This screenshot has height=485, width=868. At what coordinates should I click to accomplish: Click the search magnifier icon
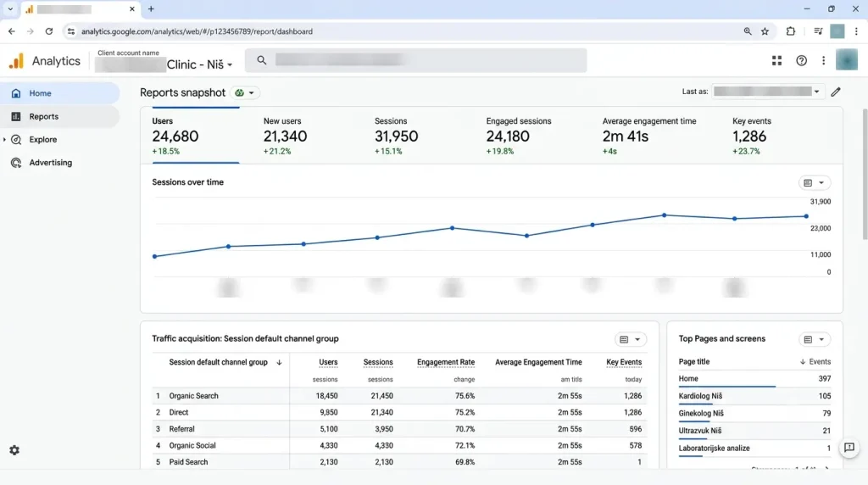tap(262, 60)
